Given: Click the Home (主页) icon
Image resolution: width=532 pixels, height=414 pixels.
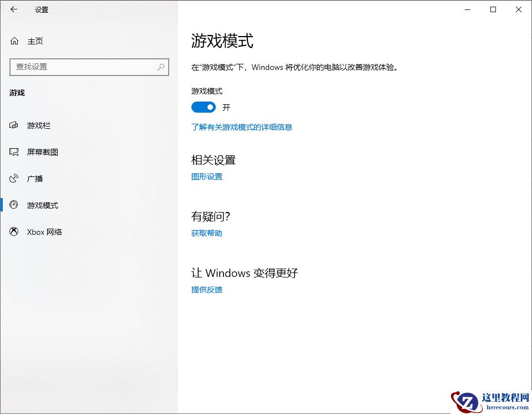Looking at the screenshot, I should tap(13, 41).
